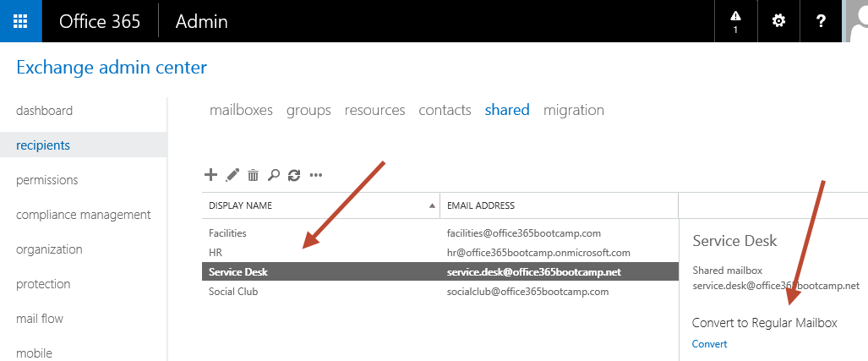Search mailboxes with magnifier icon
This screenshot has width=868, height=361.
pos(274,176)
